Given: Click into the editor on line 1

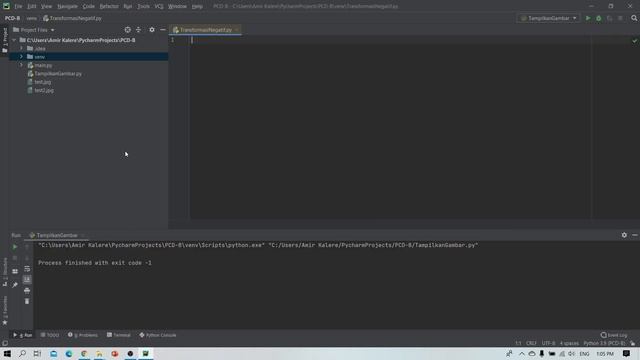Looking at the screenshot, I should (390, 40).
